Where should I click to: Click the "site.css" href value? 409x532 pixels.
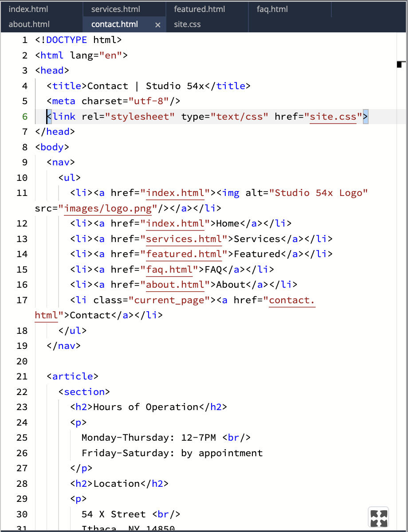tap(333, 117)
